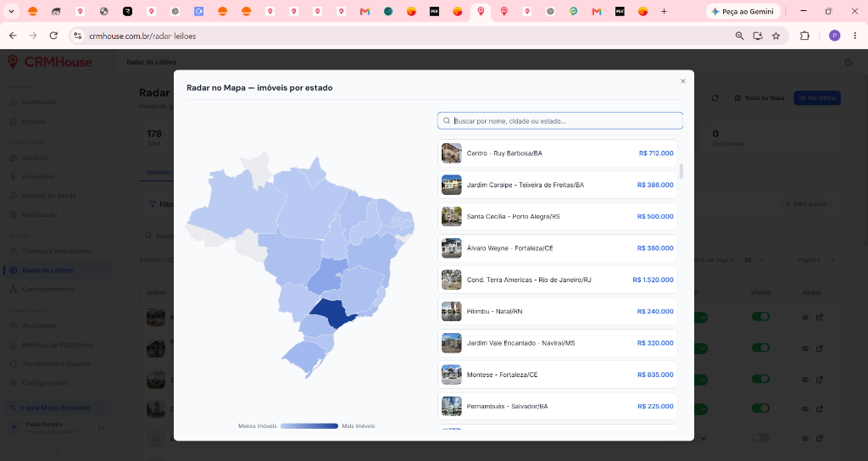
Task: Go to next page arrow after Página 1
Action: (833, 259)
